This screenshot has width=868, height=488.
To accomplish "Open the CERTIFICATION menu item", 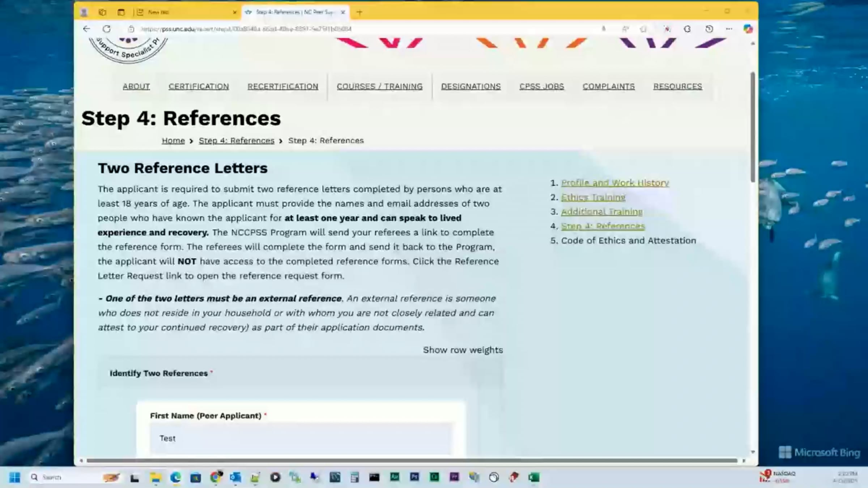I will tap(199, 86).
